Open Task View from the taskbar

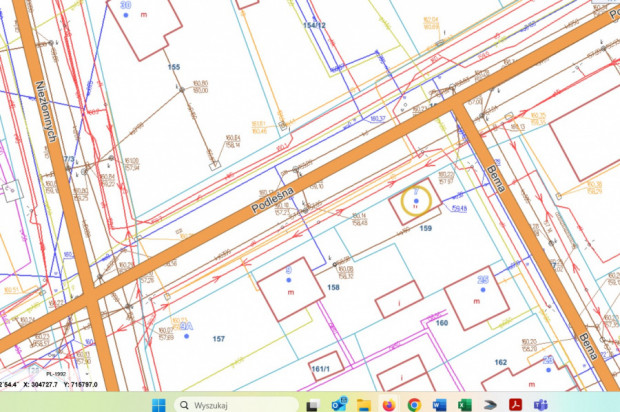point(313,405)
